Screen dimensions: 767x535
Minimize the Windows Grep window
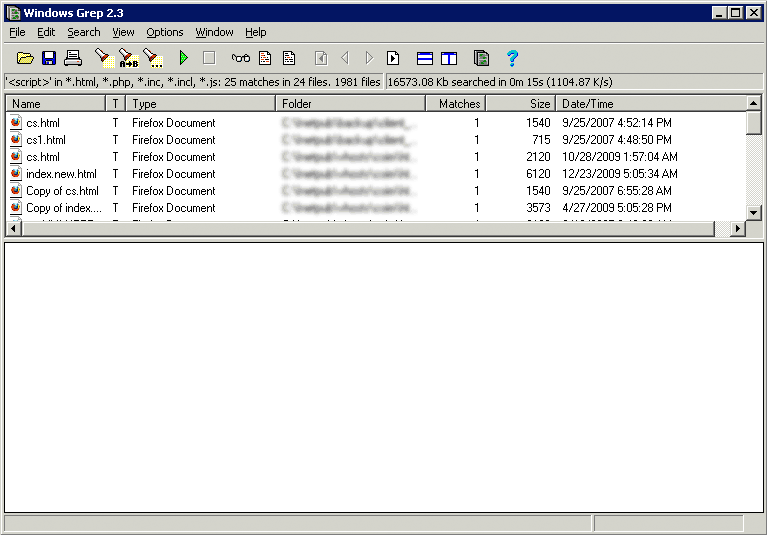[x=719, y=13]
